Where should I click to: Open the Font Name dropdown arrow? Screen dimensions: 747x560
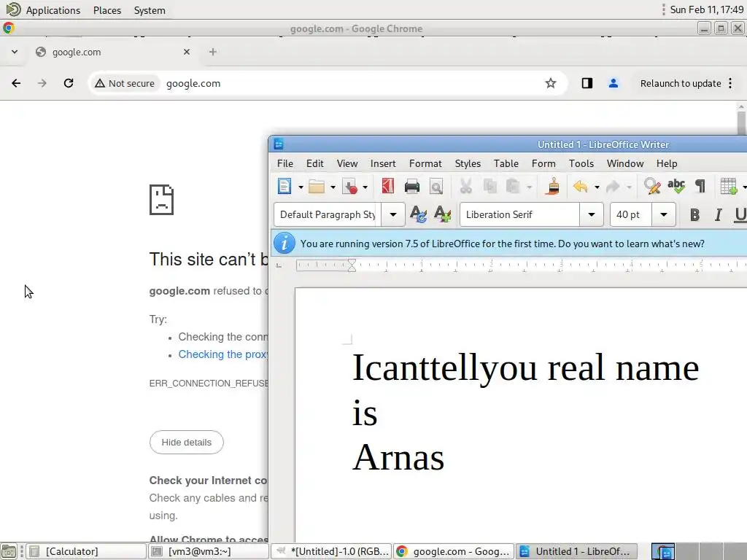coord(592,214)
